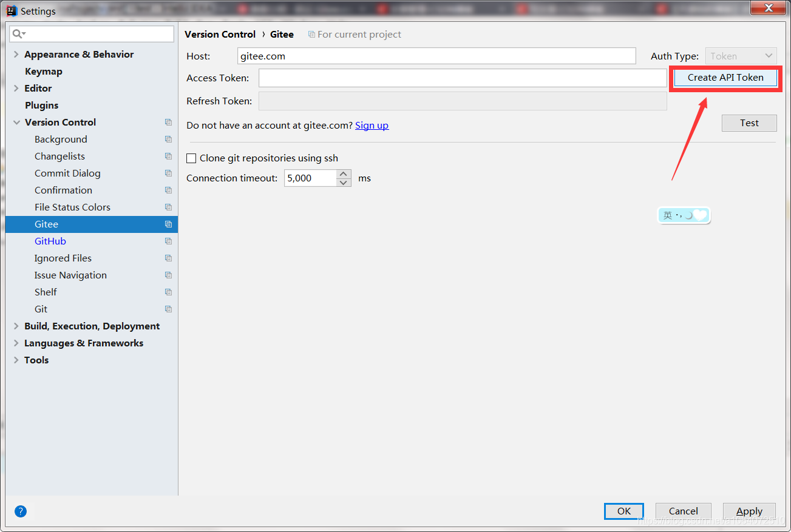Viewport: 791px width, 532px height.
Task: Select Plugins in settings tree
Action: pos(42,106)
